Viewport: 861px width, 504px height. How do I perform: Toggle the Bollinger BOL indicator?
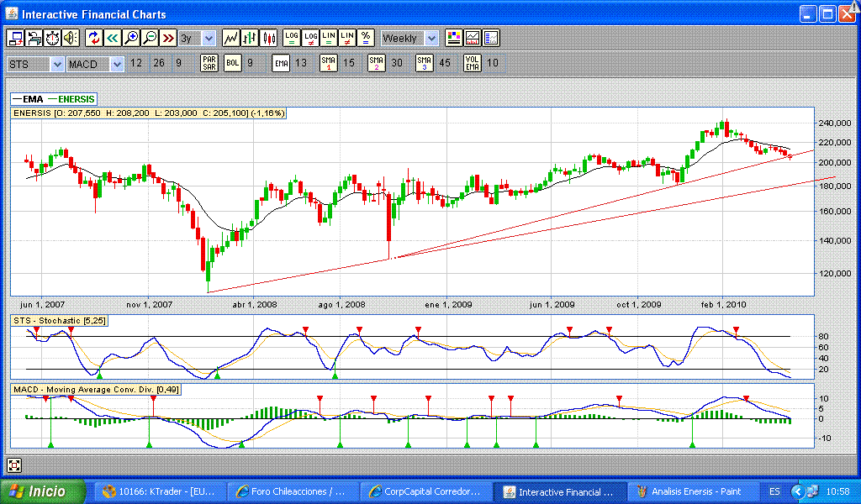tap(233, 63)
